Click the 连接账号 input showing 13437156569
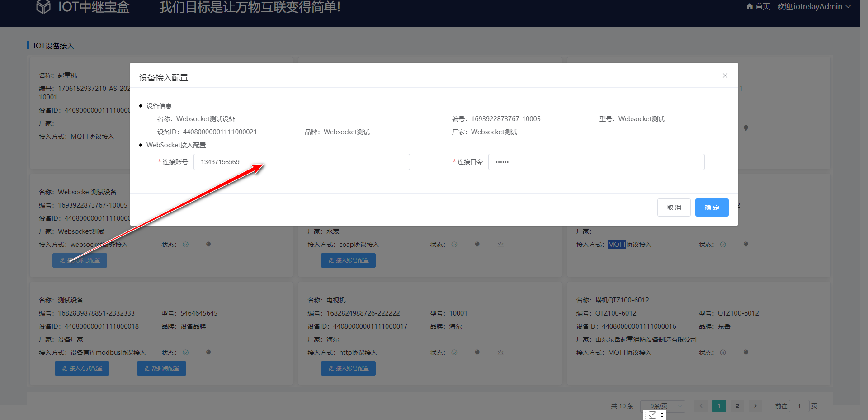Image resolution: width=868 pixels, height=420 pixels. (302, 161)
